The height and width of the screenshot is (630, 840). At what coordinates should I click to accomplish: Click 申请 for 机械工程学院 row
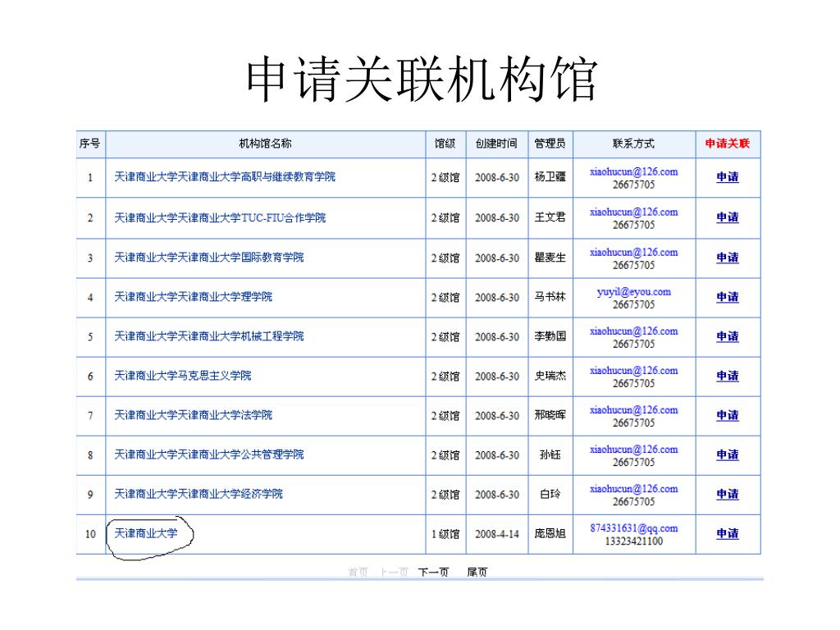[x=728, y=336]
